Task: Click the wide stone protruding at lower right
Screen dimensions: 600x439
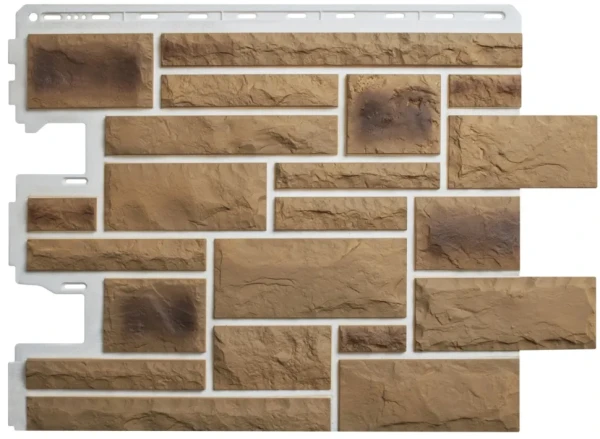Action: click(x=504, y=314)
